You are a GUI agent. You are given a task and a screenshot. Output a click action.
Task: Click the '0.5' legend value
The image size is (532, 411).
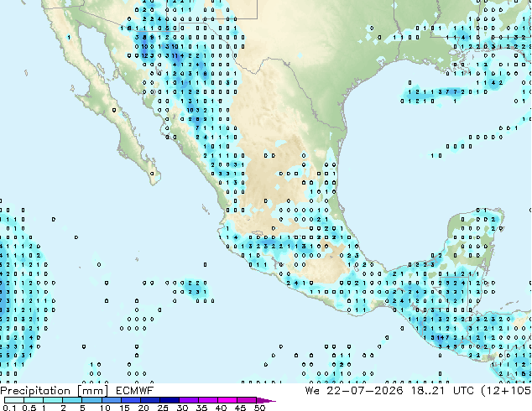tap(29, 408)
